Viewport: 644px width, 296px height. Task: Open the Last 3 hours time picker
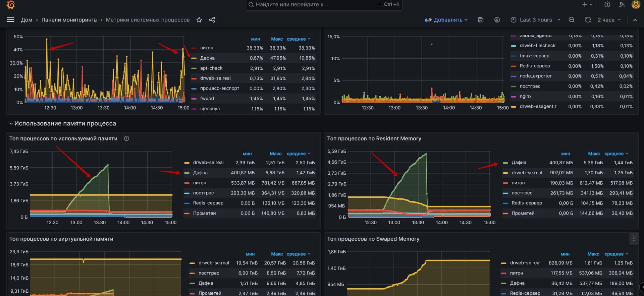click(535, 20)
